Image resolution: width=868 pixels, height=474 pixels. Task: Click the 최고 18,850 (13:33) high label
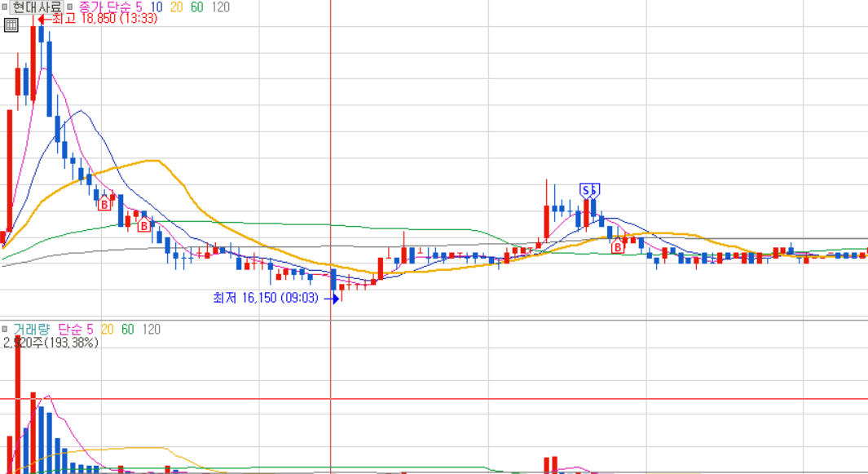[x=104, y=19]
